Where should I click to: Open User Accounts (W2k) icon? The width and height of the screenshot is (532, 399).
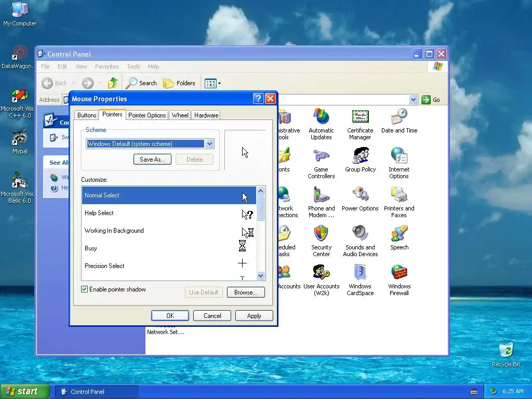pos(321,280)
